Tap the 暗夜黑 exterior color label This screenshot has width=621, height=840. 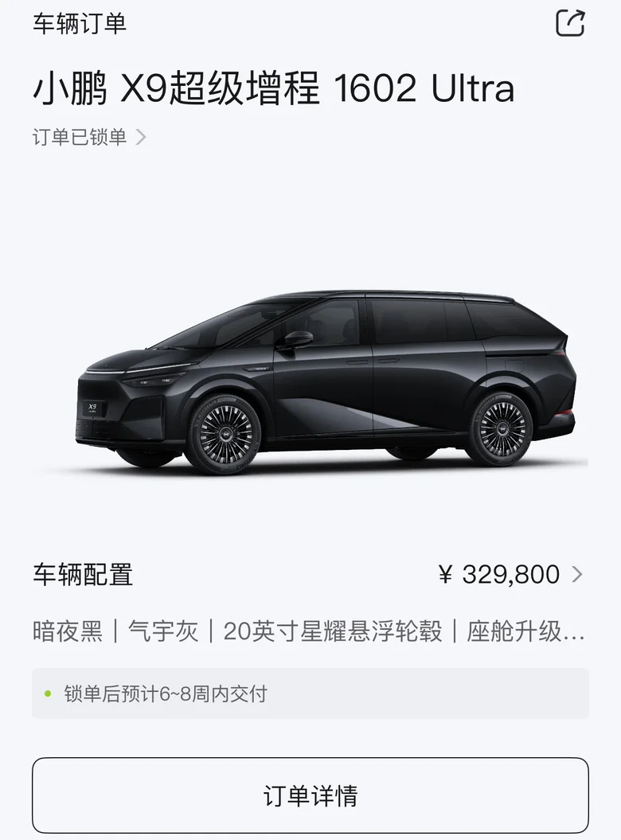coord(68,631)
